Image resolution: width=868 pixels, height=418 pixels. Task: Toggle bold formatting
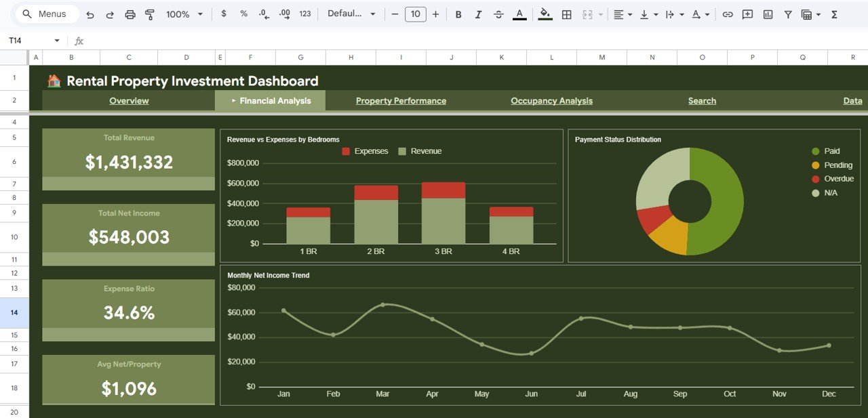coord(458,14)
